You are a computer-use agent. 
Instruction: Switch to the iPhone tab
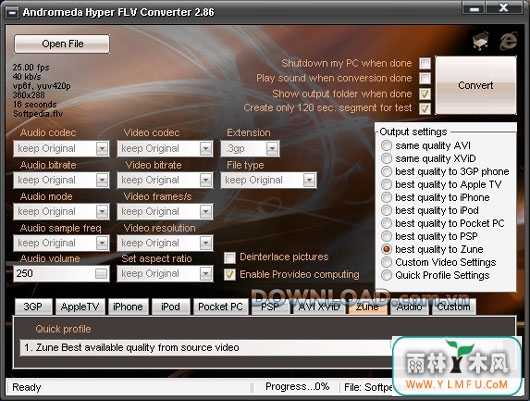(128, 307)
